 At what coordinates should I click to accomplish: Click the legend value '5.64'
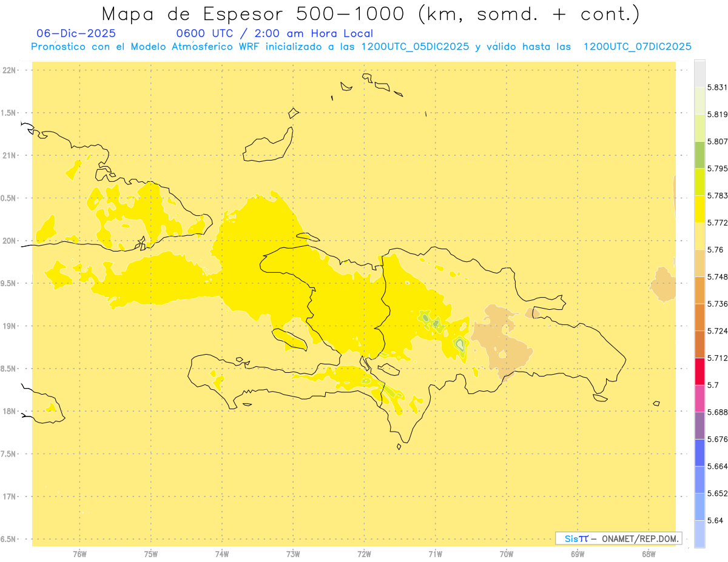[715, 520]
